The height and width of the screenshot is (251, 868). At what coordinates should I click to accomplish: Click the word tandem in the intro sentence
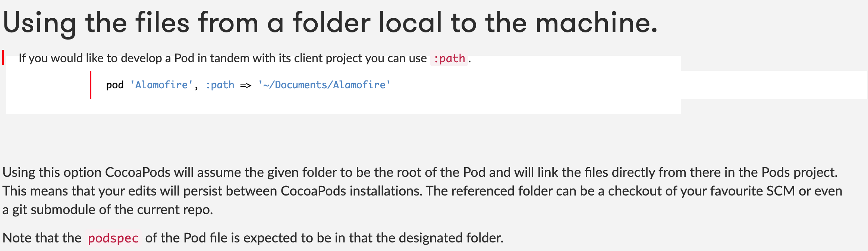click(230, 58)
